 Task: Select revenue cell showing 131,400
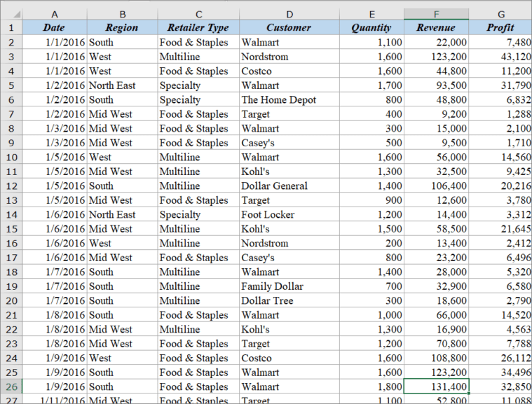coord(436,386)
